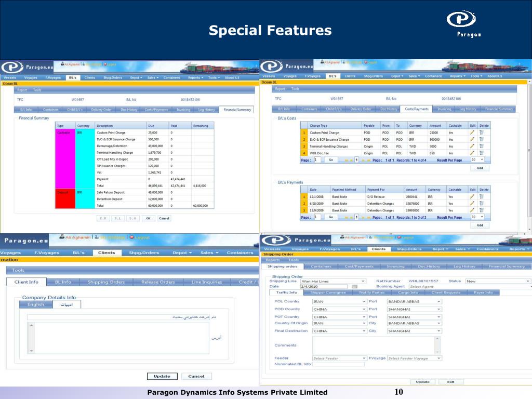Viewport: 532px width, 399px height.
Task: Click the Paragon logo in the Costs/Payments window
Action: [x=271, y=66]
